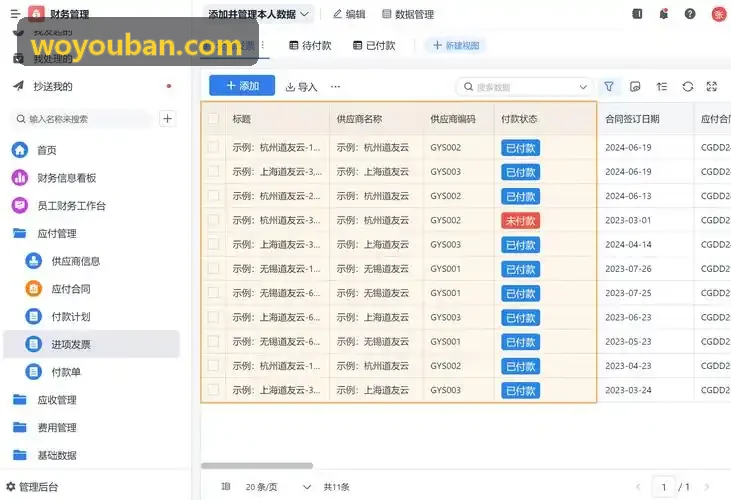Open the document icon left of the bell
731x500 pixels.
(637, 14)
